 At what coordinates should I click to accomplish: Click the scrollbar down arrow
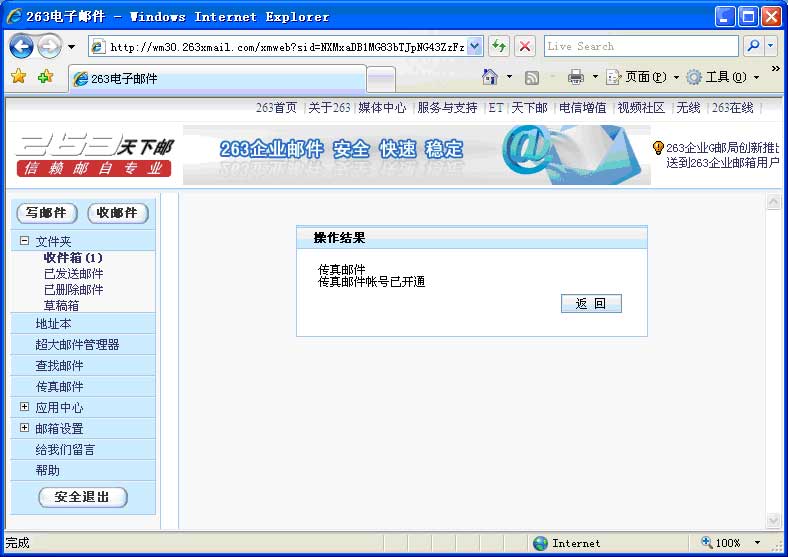pyautogui.click(x=773, y=520)
